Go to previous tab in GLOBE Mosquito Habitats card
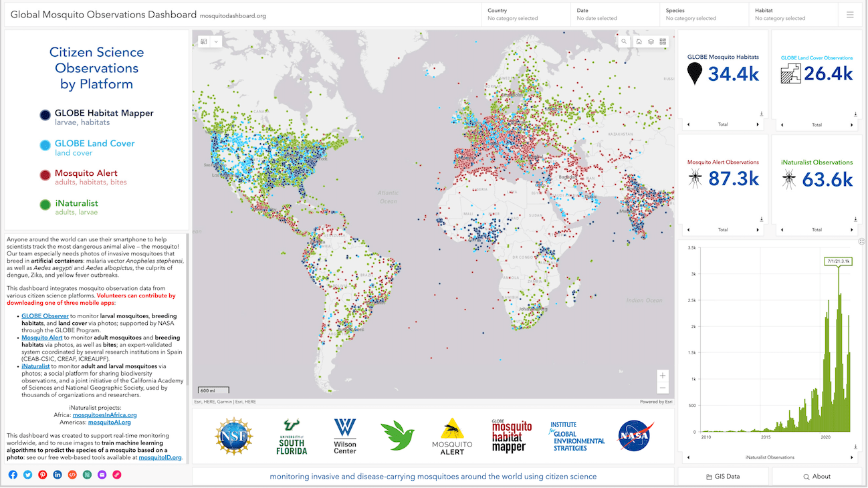The width and height of the screenshot is (868, 488). (687, 125)
